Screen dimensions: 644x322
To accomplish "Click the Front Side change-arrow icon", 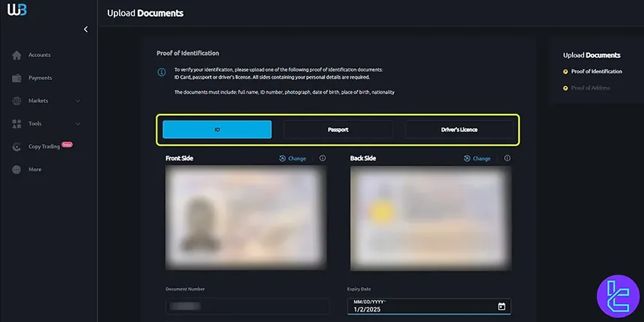I will 282,159.
